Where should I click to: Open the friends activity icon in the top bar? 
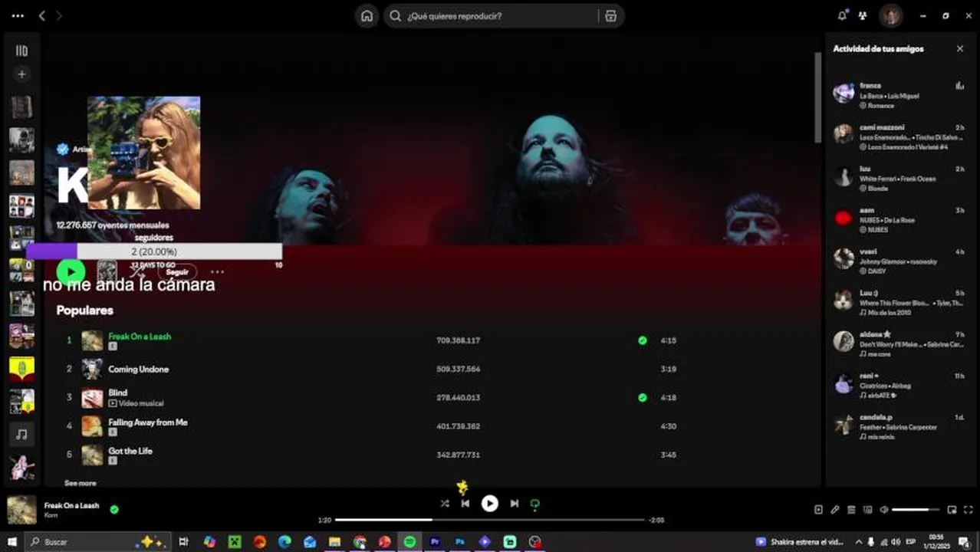click(x=863, y=15)
